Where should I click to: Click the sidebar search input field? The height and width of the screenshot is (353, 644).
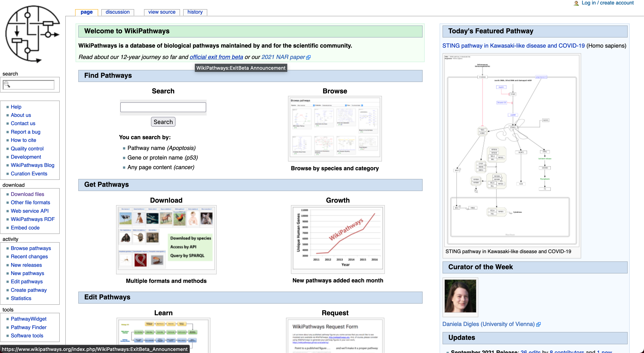pos(29,85)
